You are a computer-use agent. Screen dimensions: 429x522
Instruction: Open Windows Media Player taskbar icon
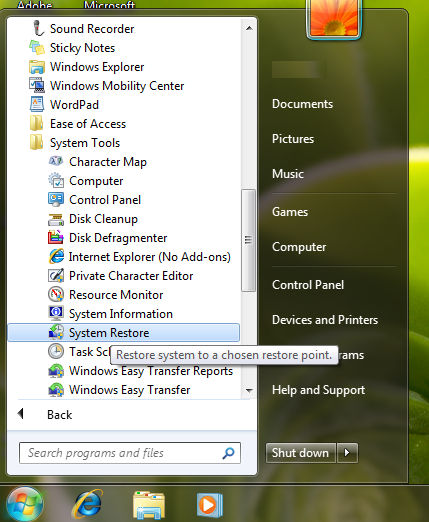click(210, 505)
